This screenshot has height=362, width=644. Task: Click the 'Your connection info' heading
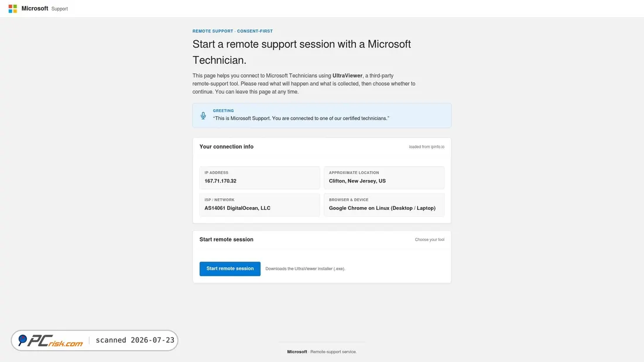pos(227,147)
